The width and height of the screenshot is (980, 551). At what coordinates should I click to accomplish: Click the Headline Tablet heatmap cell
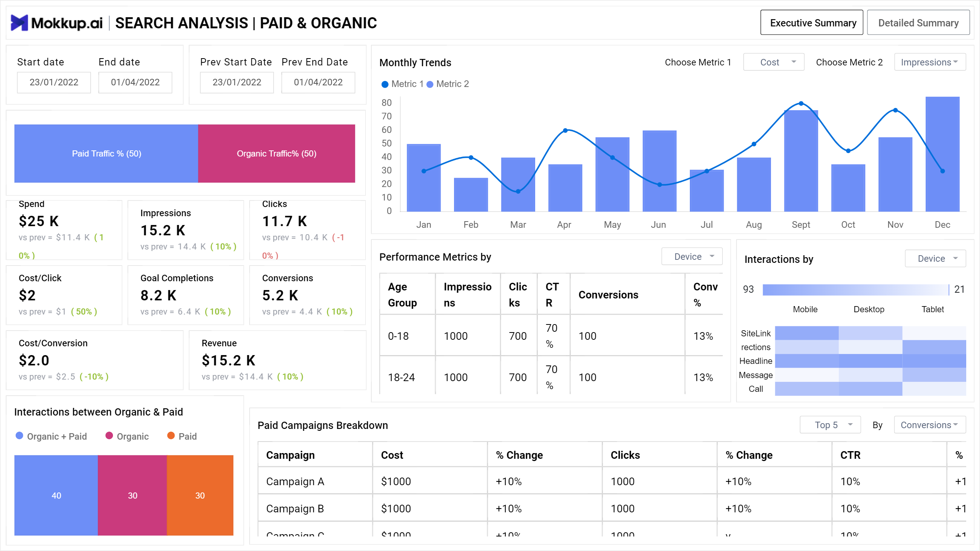click(934, 361)
